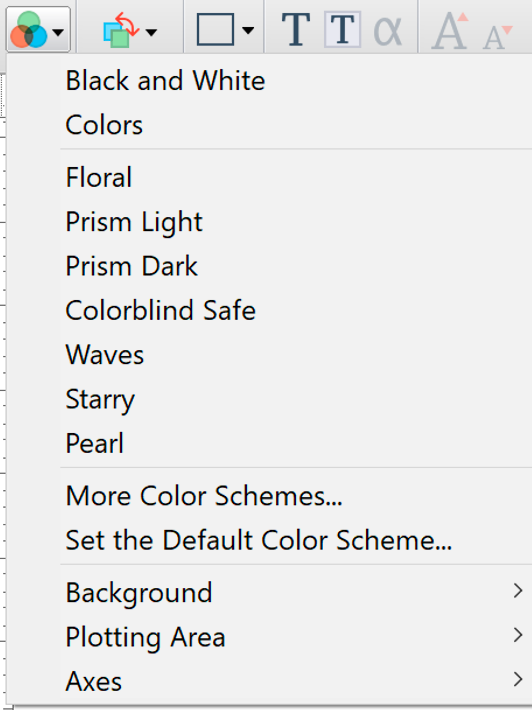Click the Greek alpha symbol icon
The height and width of the screenshot is (710, 532).
(388, 31)
